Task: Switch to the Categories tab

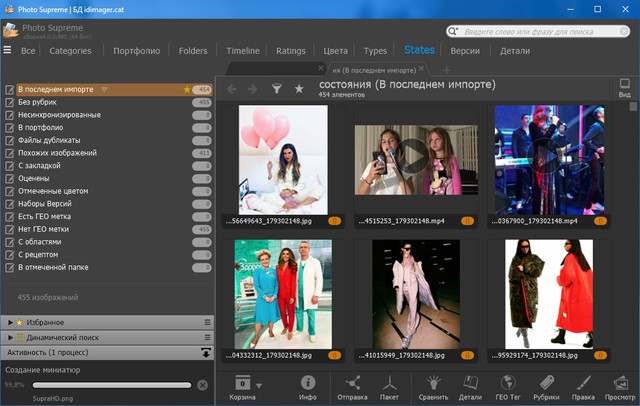Action: (70, 50)
